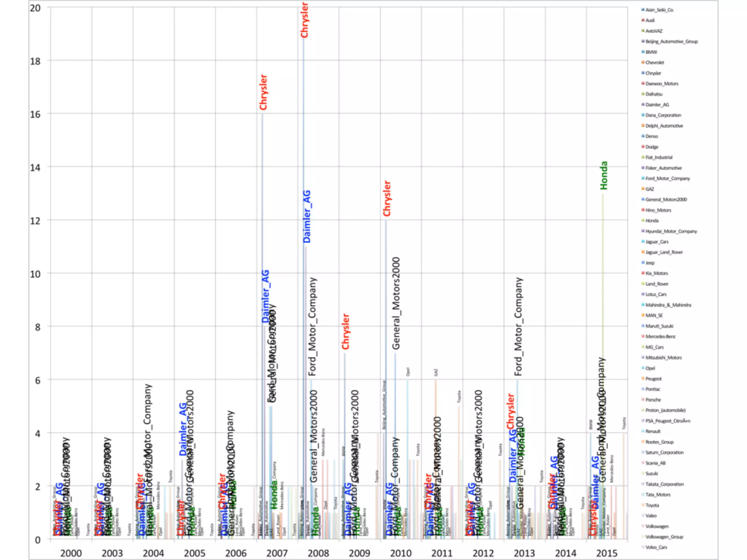Click the 2015 x-axis year label
The width and height of the screenshot is (747, 560).
pyautogui.click(x=607, y=553)
